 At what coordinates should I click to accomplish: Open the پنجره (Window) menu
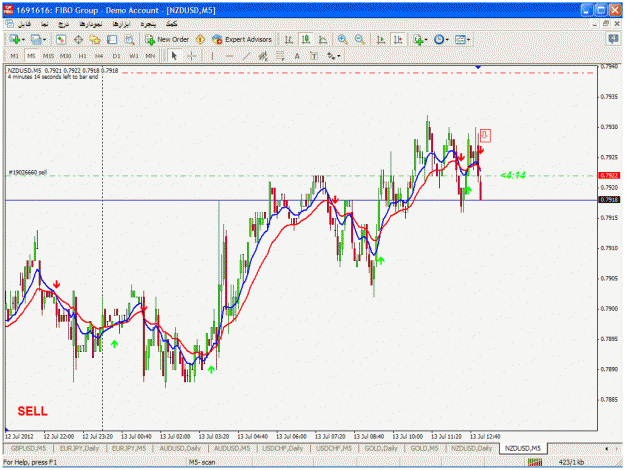(148, 24)
